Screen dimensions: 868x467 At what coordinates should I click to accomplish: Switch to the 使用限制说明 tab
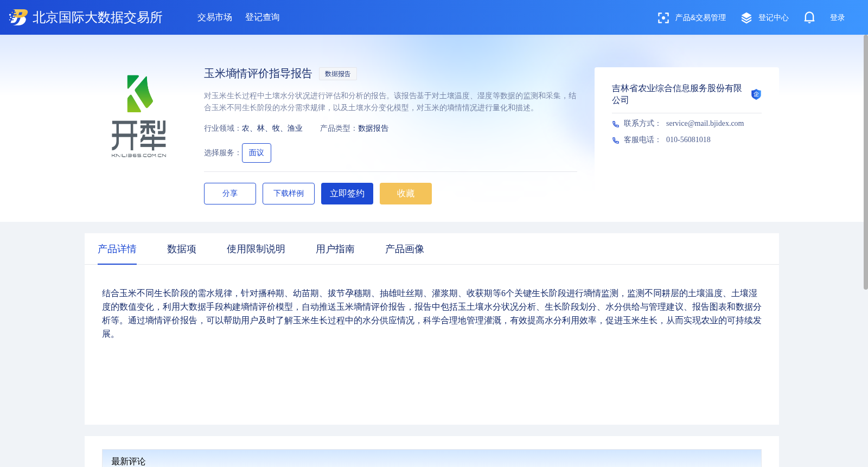click(x=256, y=249)
